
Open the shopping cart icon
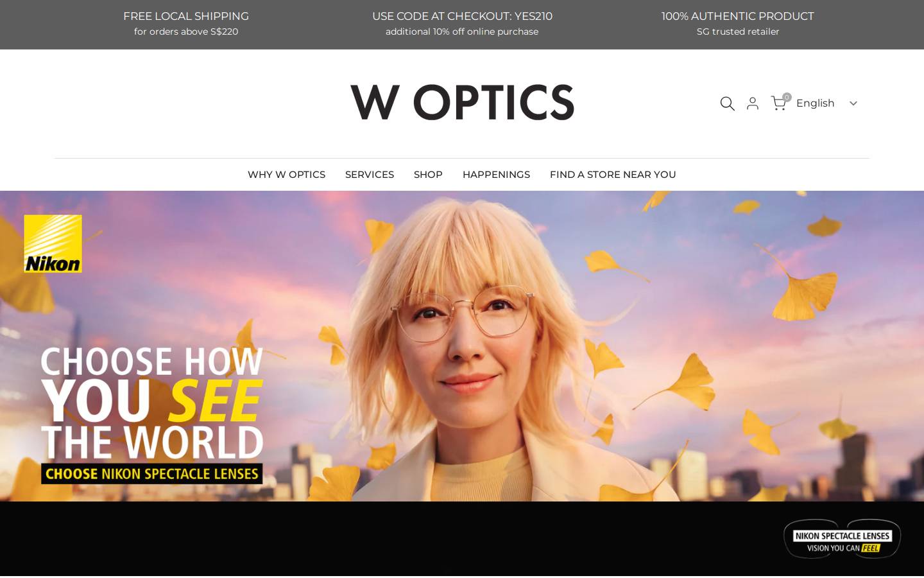click(780, 103)
